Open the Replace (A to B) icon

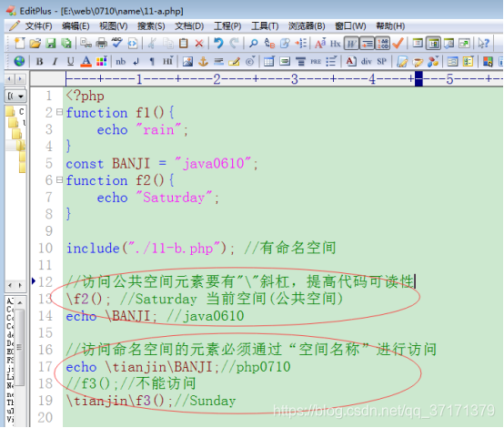[x=269, y=43]
